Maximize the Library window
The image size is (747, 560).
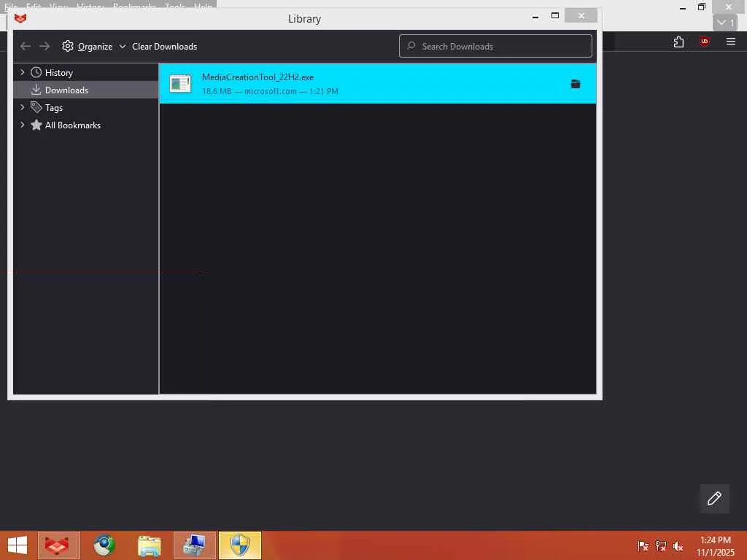(x=555, y=16)
